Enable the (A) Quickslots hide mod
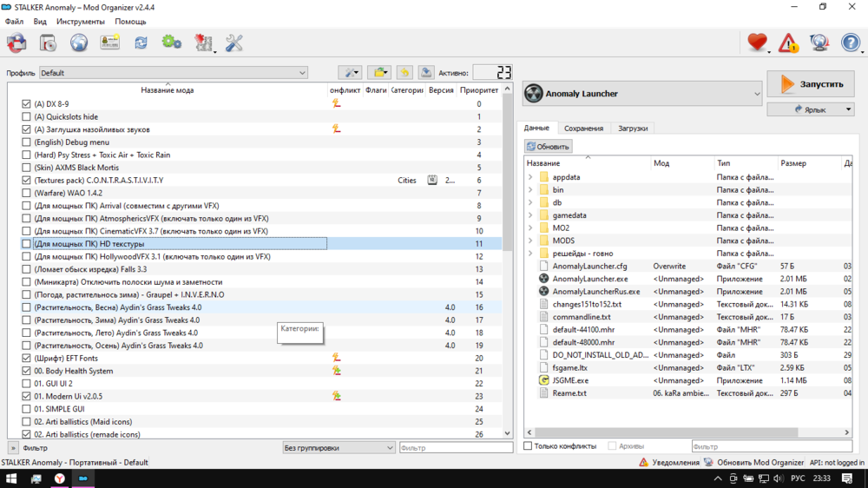 (x=26, y=116)
